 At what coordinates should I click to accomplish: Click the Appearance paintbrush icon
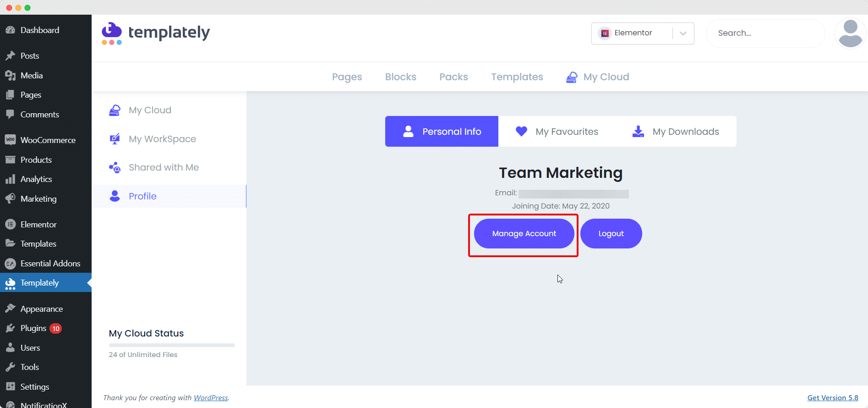tap(10, 309)
